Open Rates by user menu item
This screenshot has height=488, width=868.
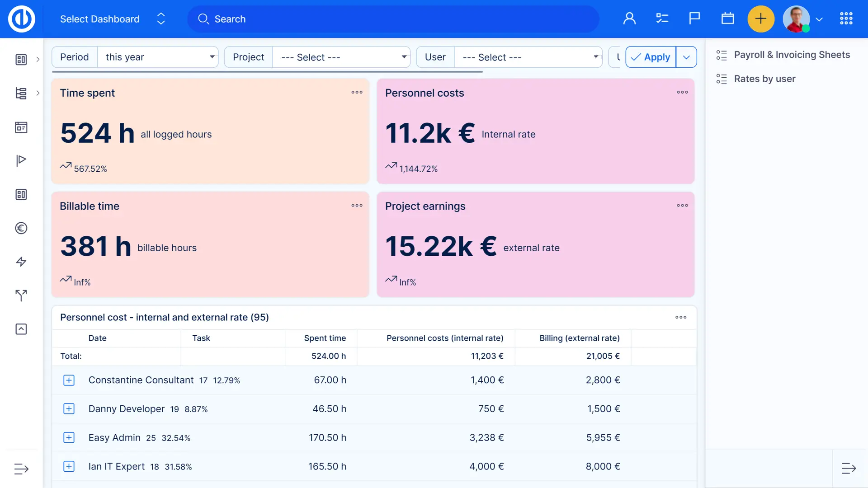[764, 79]
